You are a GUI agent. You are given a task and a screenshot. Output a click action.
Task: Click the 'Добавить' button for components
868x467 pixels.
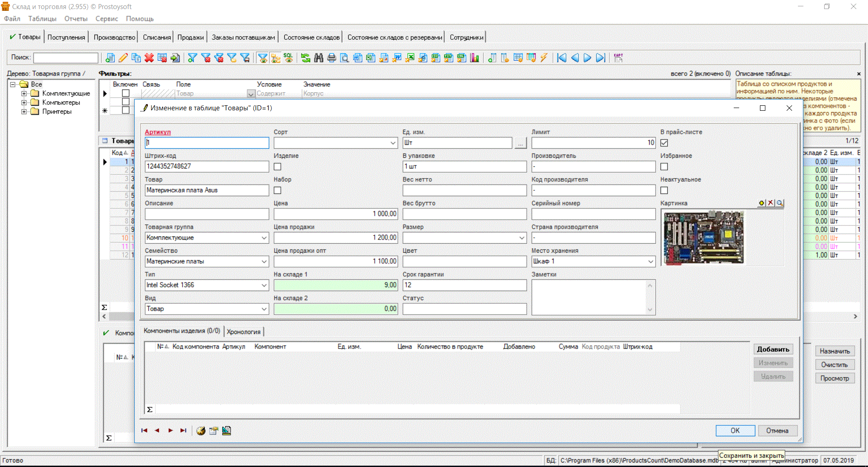tap(773, 349)
